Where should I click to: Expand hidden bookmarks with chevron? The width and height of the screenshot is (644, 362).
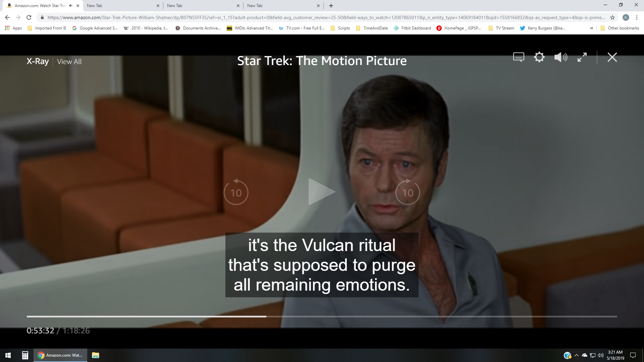pyautogui.click(x=591, y=28)
